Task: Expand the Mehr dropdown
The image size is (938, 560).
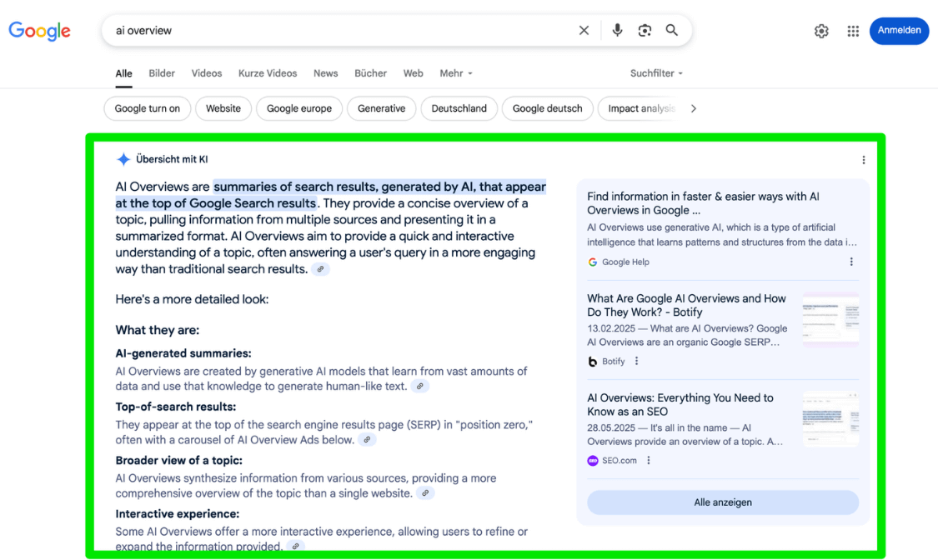Action: [456, 73]
